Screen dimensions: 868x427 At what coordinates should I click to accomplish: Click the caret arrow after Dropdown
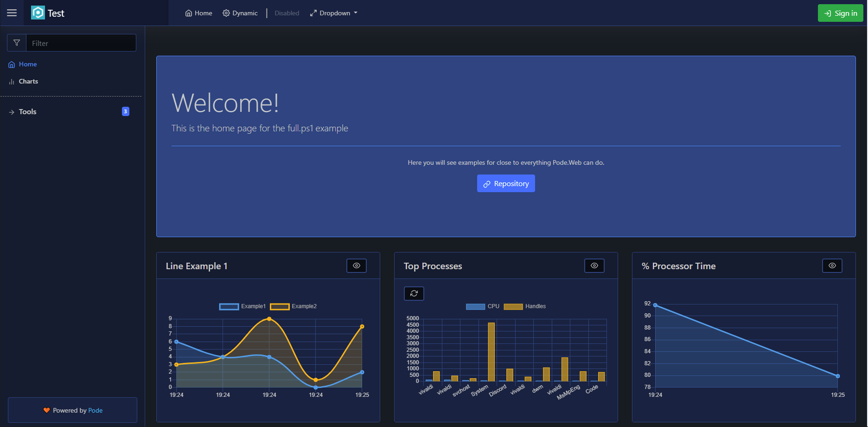(356, 13)
